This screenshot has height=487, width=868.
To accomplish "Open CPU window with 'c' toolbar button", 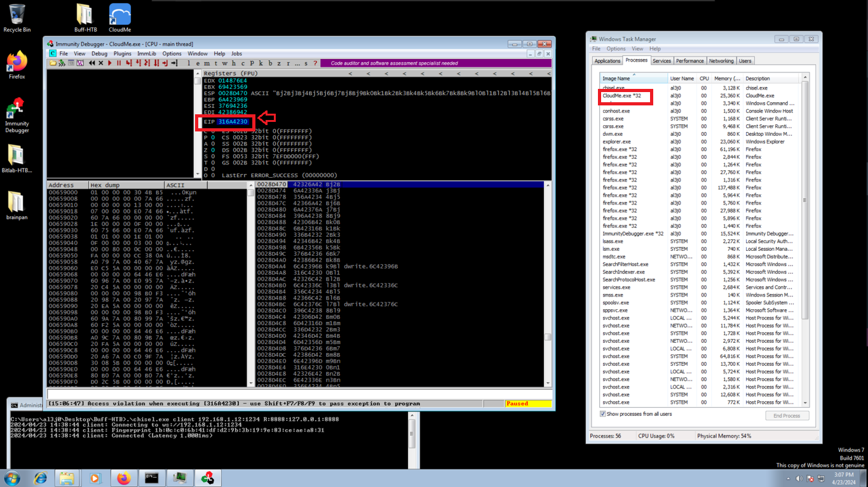I will pos(243,63).
